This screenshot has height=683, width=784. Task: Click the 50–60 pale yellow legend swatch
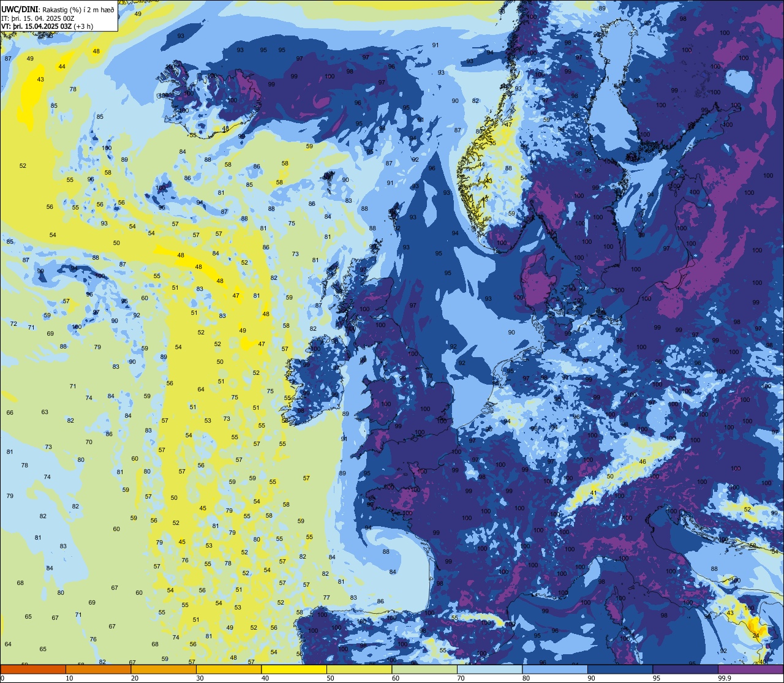[x=359, y=669]
